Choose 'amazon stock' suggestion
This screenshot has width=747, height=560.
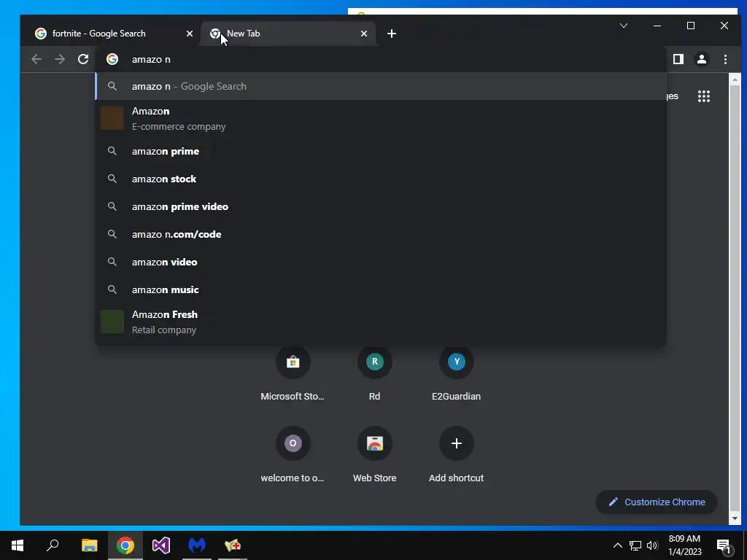coord(381,179)
